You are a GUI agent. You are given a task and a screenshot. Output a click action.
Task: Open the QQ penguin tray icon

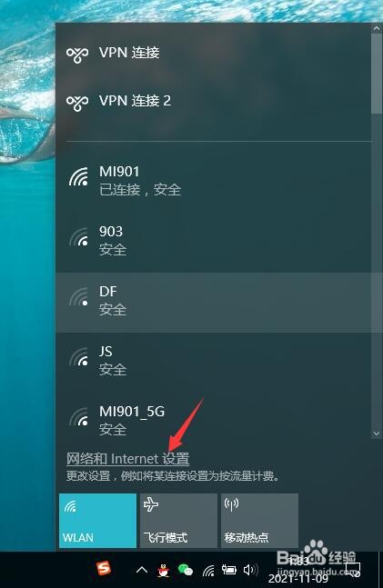click(x=163, y=571)
